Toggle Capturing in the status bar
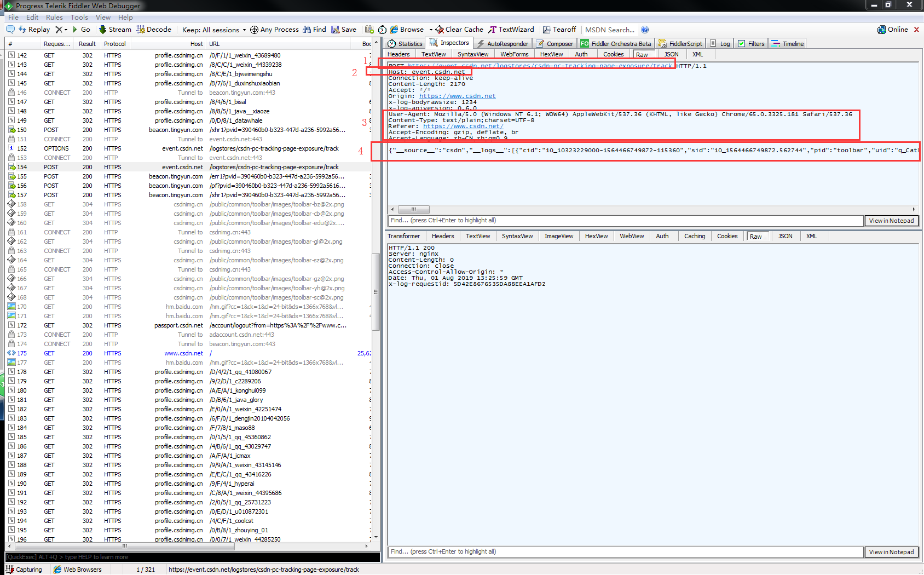Image resolution: width=924 pixels, height=575 pixels. coord(24,570)
